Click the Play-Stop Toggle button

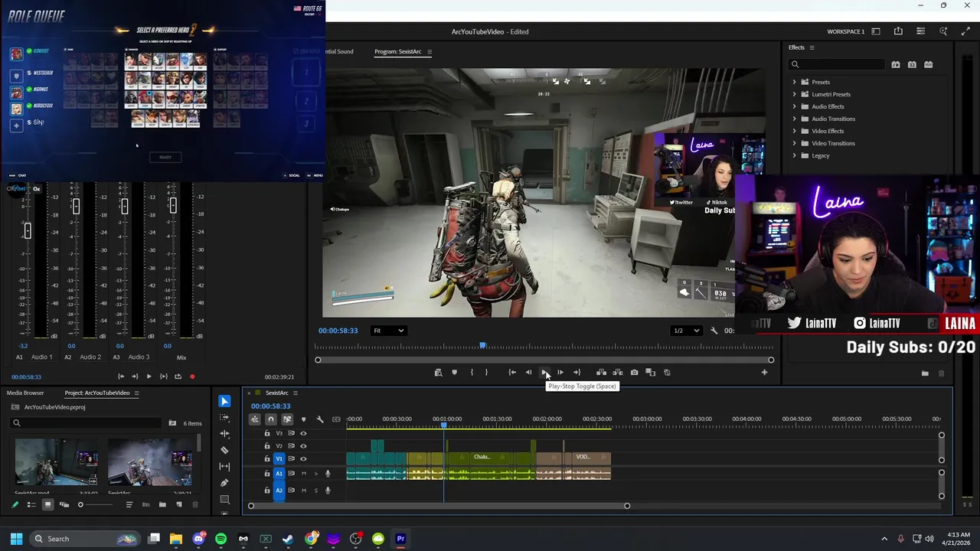544,373
